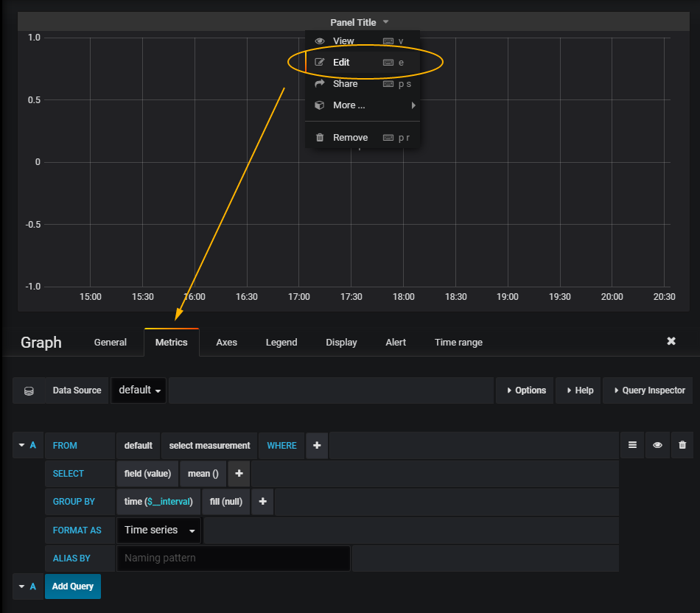The width and height of the screenshot is (700, 613).
Task: Expand the Help section
Action: click(x=579, y=390)
